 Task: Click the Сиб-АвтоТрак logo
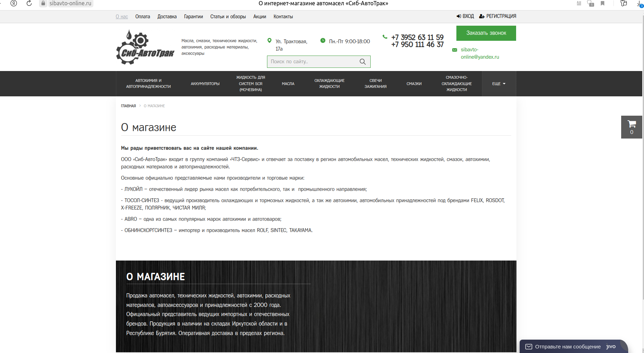click(145, 47)
